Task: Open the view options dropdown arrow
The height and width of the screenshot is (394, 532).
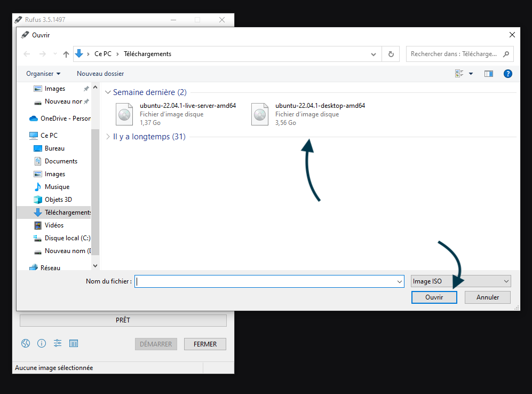Action: [x=471, y=74]
